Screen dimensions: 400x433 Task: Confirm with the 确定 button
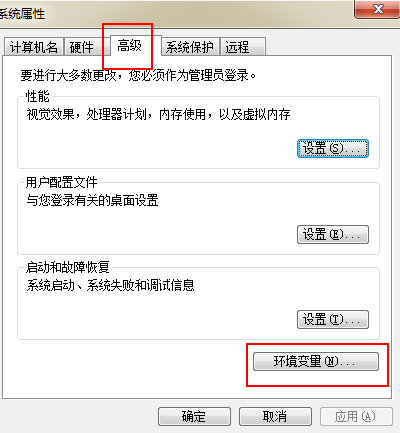pos(194,416)
